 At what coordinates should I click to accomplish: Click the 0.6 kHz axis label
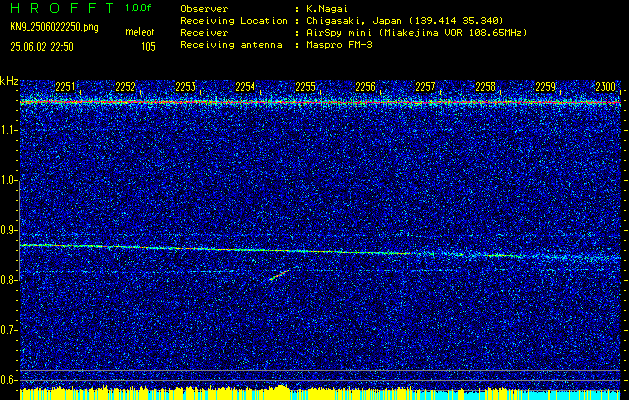pyautogui.click(x=9, y=380)
